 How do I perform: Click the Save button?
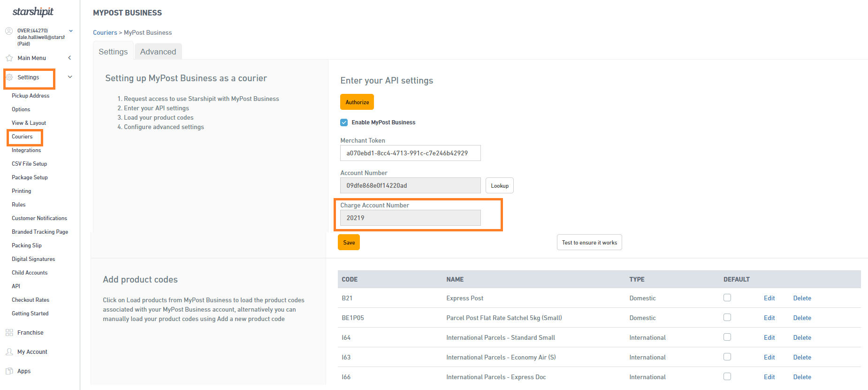349,242
